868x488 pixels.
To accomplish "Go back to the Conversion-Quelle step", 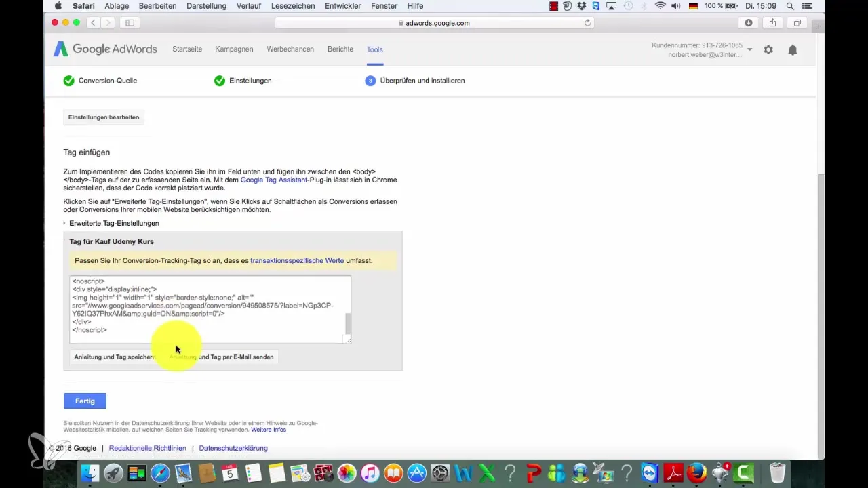I will point(100,81).
